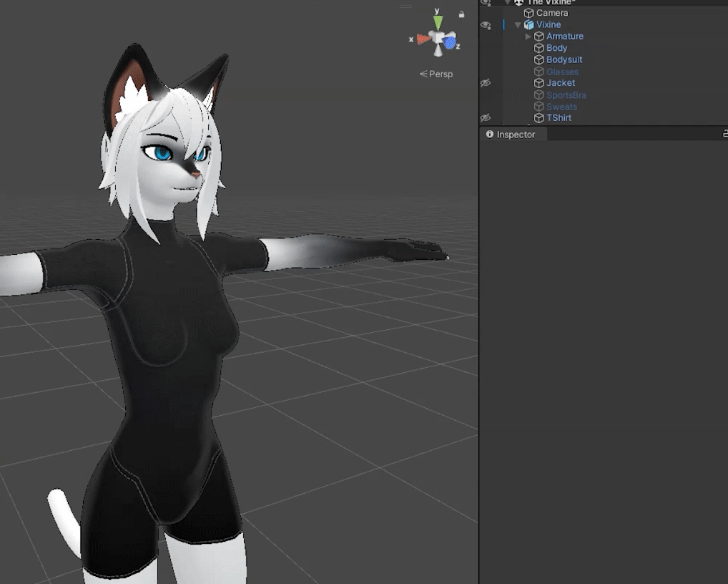Show the hidden TShirt object in the scene
This screenshot has width=728, height=584.
[x=486, y=117]
